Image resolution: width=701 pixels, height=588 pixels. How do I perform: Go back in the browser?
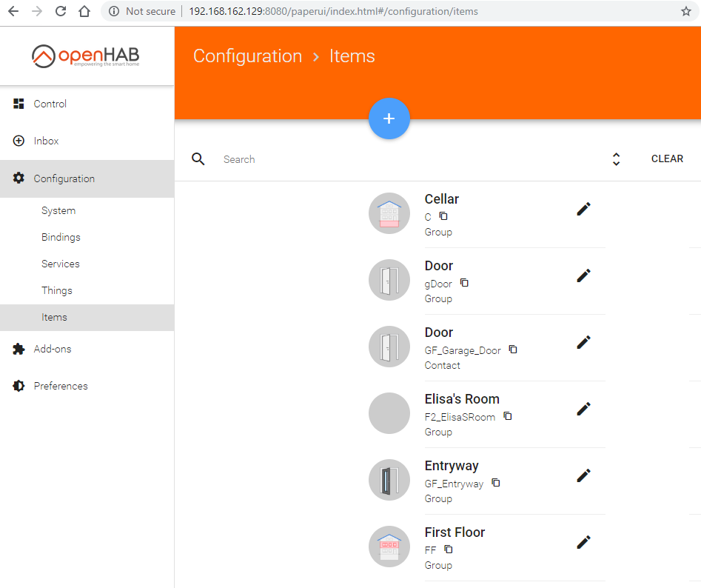click(13, 11)
